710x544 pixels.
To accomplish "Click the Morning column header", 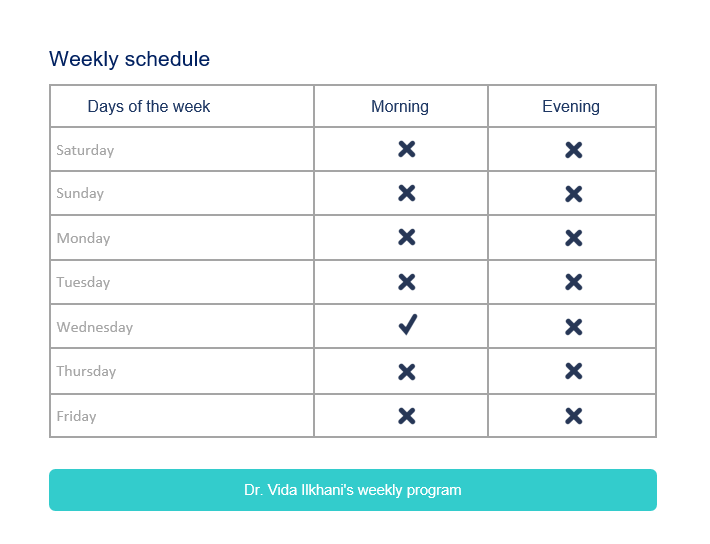I will 400,106.
